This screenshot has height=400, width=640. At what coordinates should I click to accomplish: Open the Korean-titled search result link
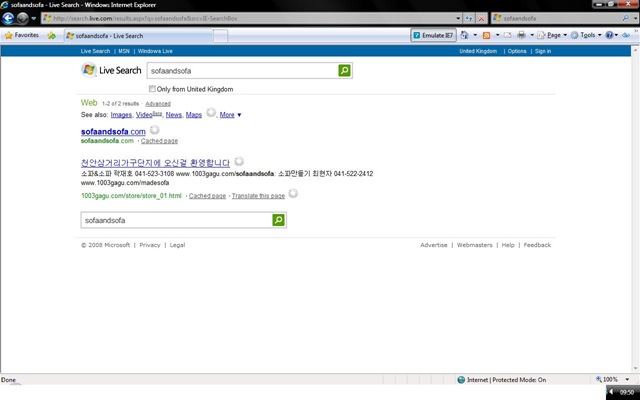(x=155, y=163)
